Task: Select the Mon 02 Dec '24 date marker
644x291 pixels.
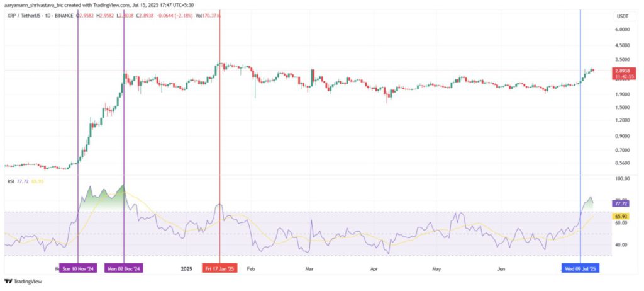Action: pyautogui.click(x=124, y=268)
